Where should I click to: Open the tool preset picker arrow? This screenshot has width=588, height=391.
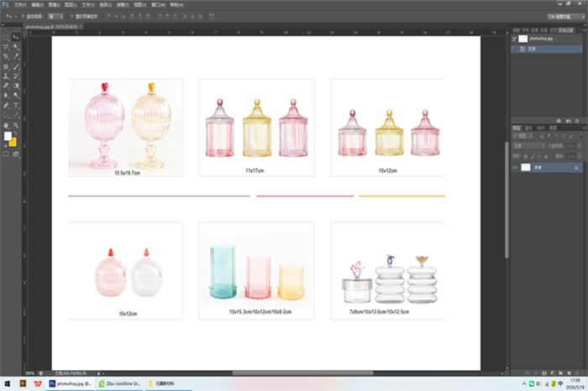pyautogui.click(x=15, y=17)
